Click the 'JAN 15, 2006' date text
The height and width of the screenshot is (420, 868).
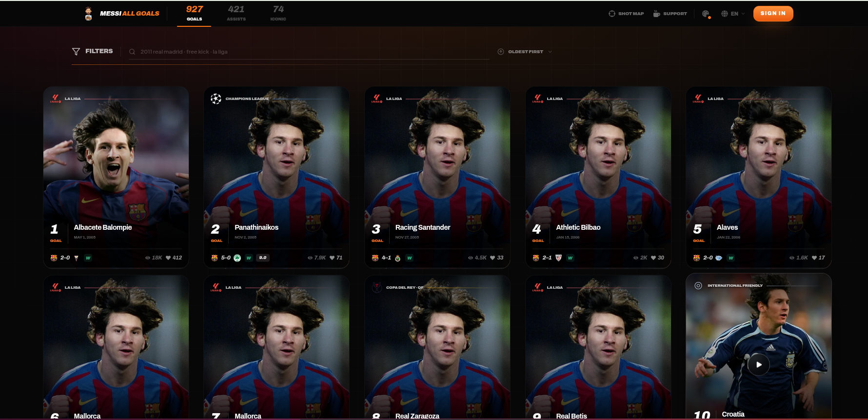[568, 238]
